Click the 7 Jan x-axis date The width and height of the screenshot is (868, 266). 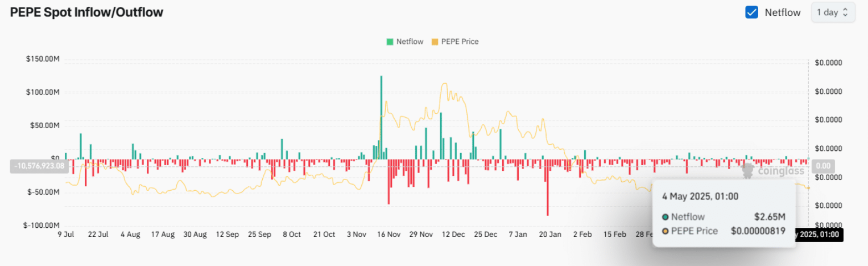click(x=518, y=234)
